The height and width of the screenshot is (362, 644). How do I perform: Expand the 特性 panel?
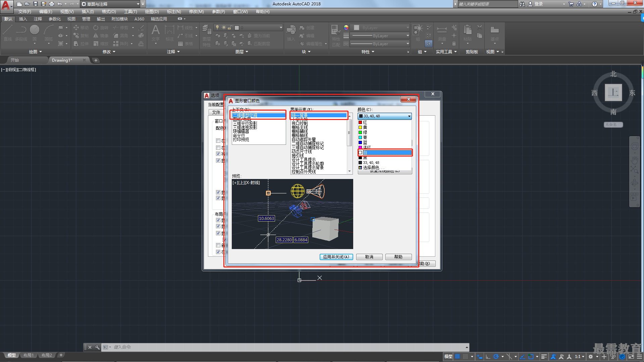368,52
